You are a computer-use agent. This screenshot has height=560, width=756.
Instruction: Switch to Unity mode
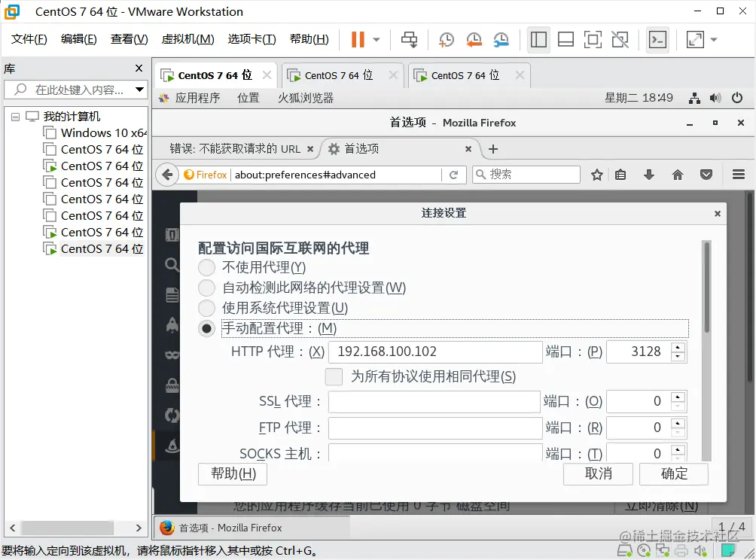620,40
